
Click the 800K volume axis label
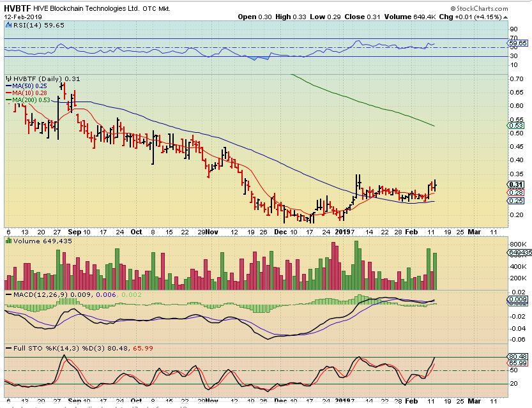point(518,244)
